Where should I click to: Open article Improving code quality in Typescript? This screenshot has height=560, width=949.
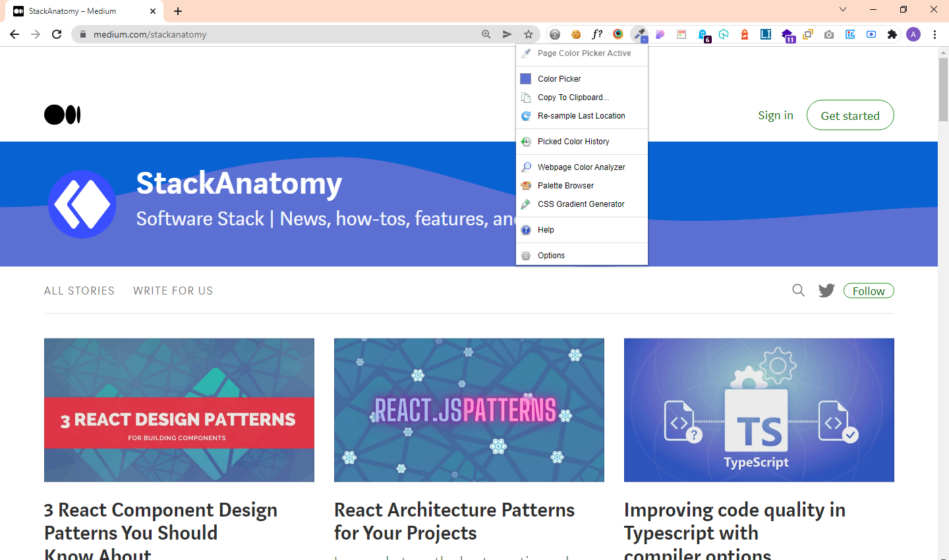coord(735,531)
